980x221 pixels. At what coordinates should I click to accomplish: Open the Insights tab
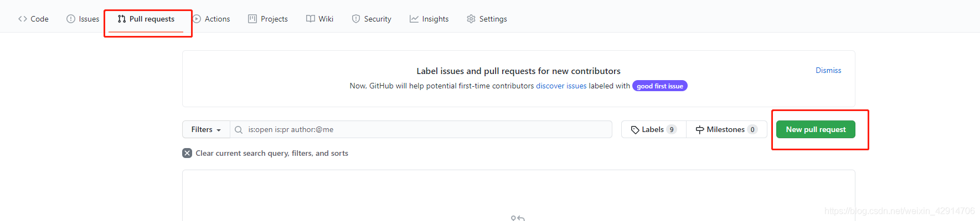[x=429, y=19]
